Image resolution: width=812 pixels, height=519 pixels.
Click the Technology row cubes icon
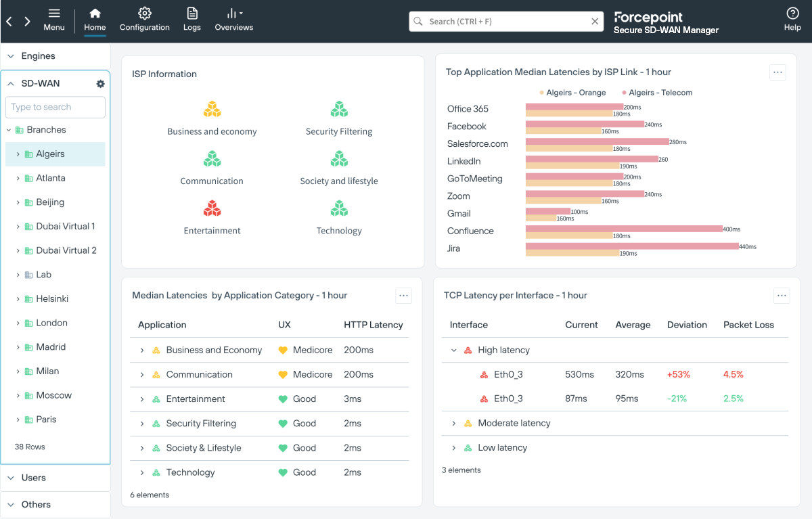156,472
